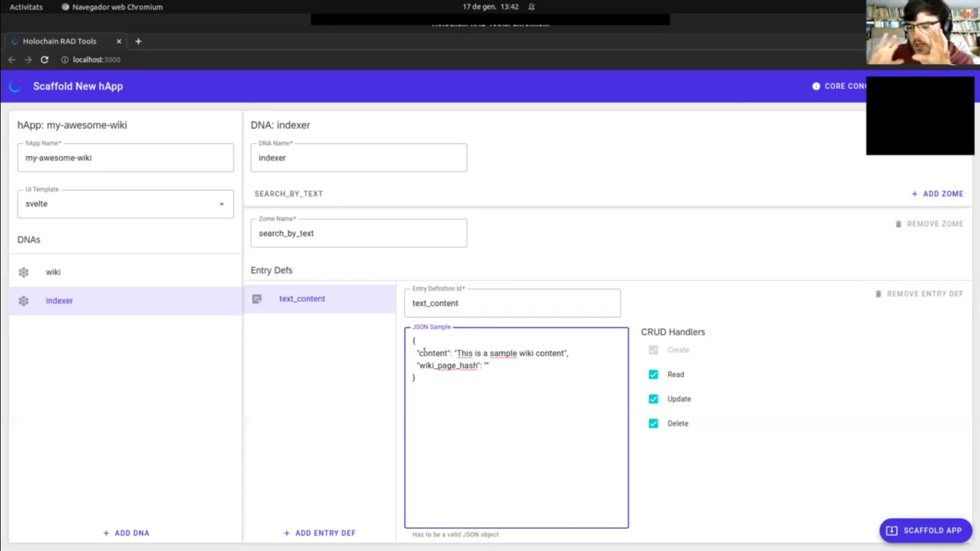Click the indexer DNA icon
The height and width of the screenshot is (551, 980).
pyautogui.click(x=23, y=301)
